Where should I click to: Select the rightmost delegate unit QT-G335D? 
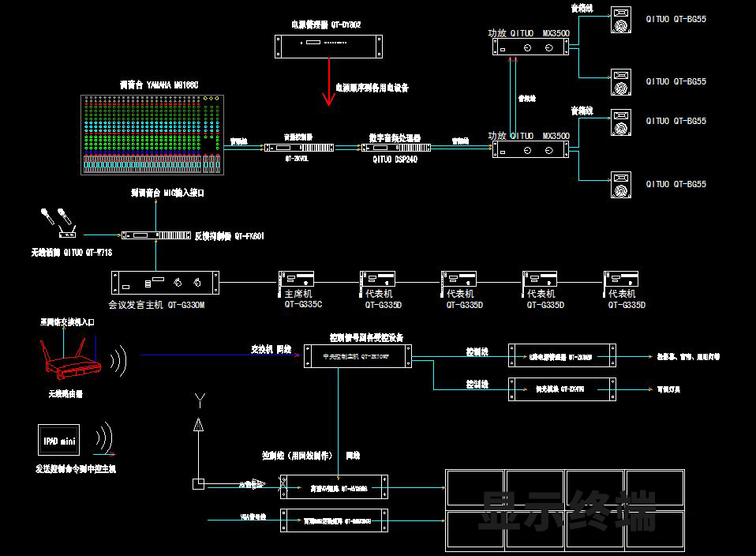(x=621, y=280)
